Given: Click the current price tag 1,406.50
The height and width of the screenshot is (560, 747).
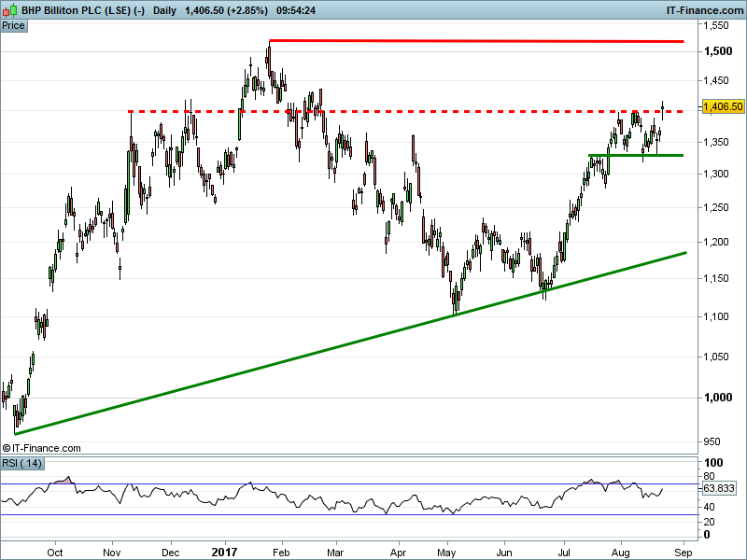Looking at the screenshot, I should point(723,106).
